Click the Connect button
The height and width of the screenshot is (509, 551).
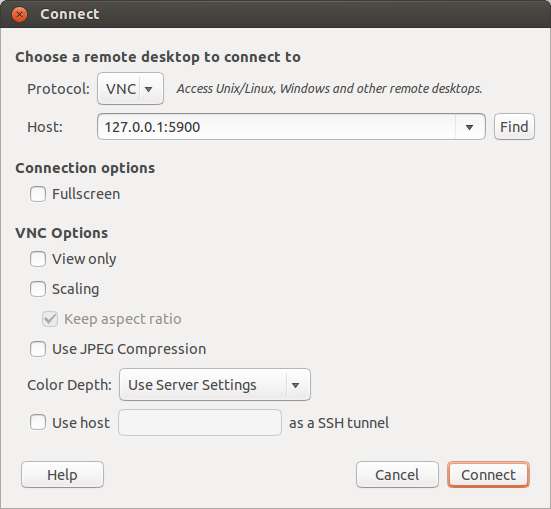[x=488, y=475]
